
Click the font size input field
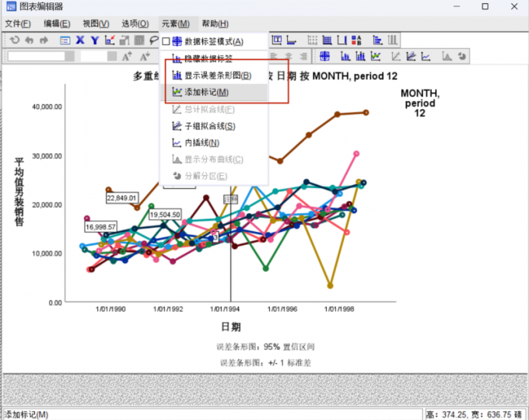(94, 56)
